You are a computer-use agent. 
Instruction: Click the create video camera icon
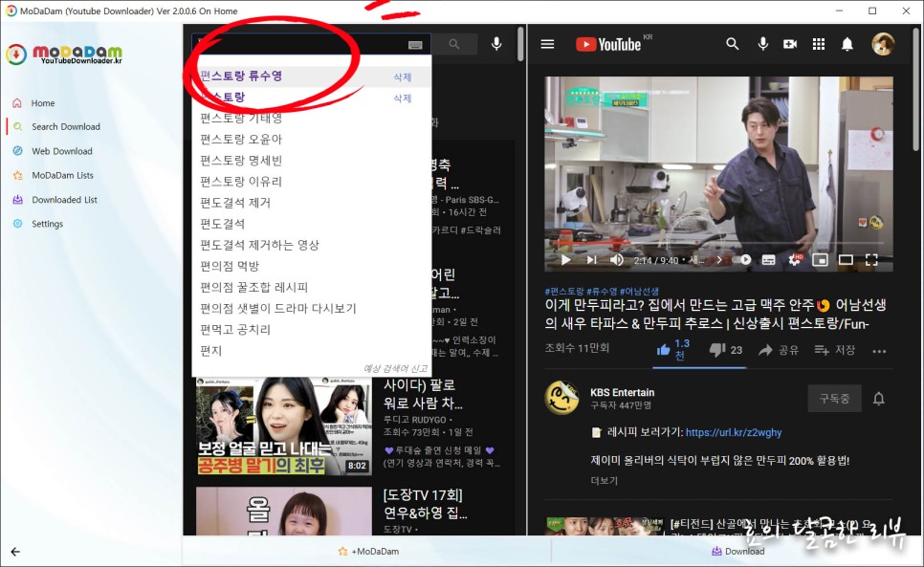point(790,43)
